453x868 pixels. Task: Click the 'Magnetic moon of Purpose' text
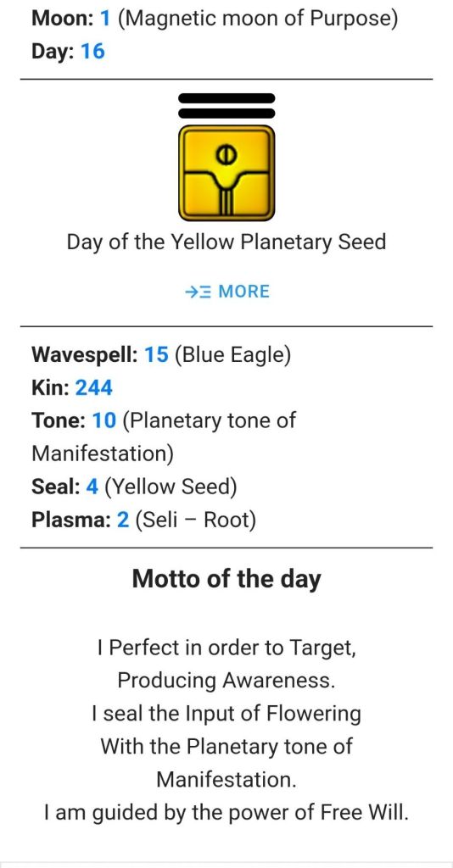coord(258,19)
